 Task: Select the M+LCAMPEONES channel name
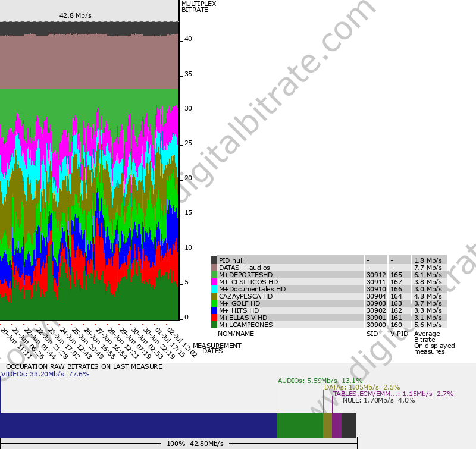pos(246,325)
